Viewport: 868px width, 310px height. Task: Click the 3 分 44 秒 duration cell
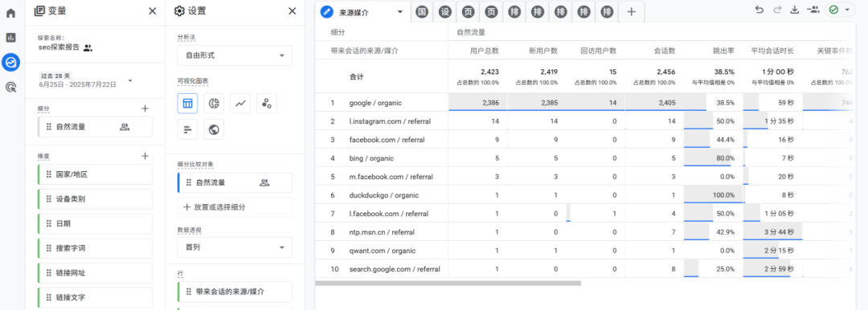pos(772,232)
